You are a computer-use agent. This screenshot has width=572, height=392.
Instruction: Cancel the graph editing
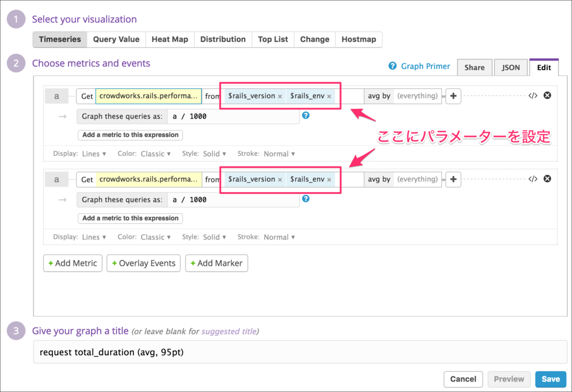463,379
